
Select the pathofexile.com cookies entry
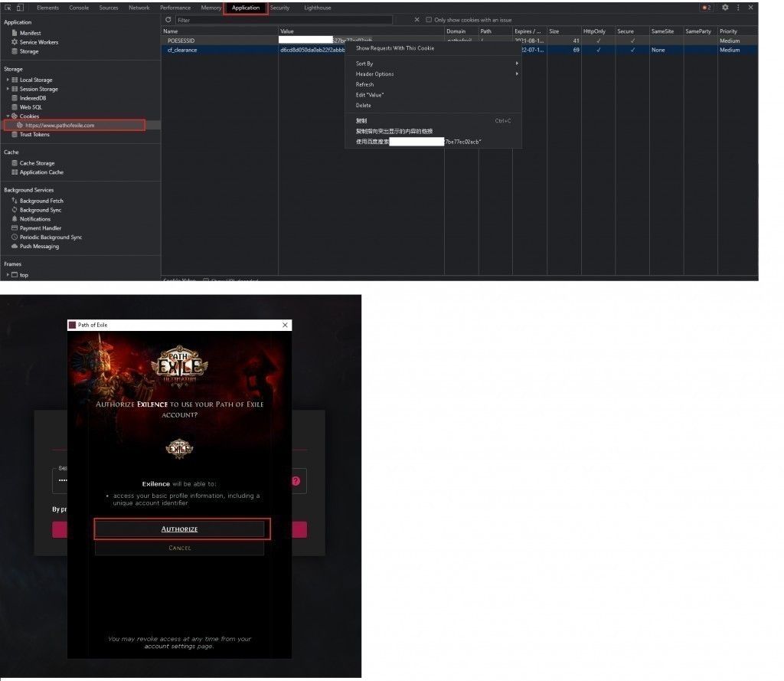pyautogui.click(x=60, y=125)
